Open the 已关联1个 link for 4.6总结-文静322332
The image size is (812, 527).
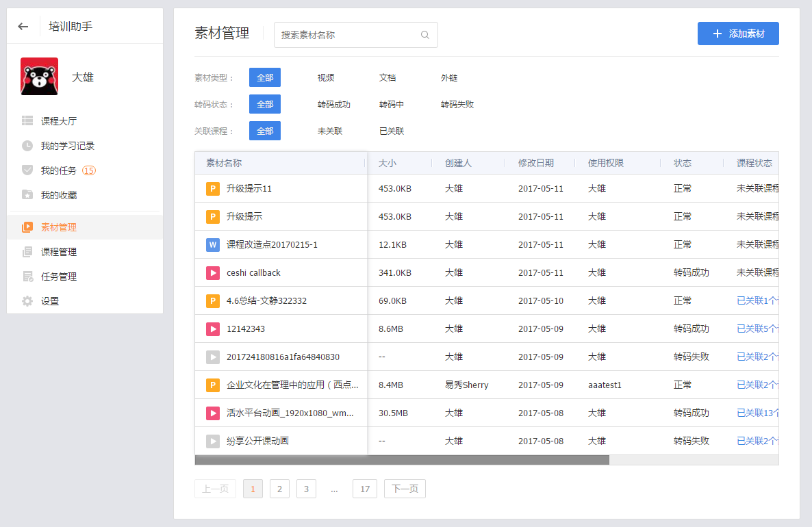point(757,300)
